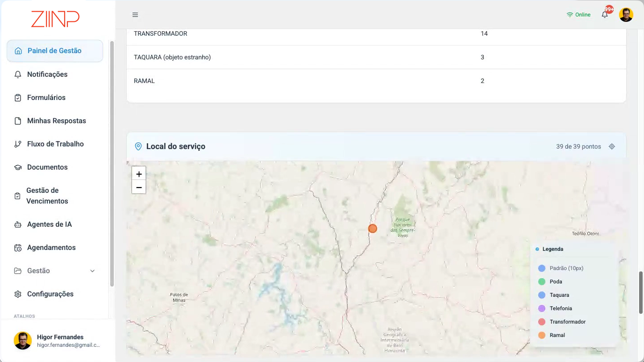Click the Painel de Gestão home icon
644x362 pixels.
[x=18, y=51]
